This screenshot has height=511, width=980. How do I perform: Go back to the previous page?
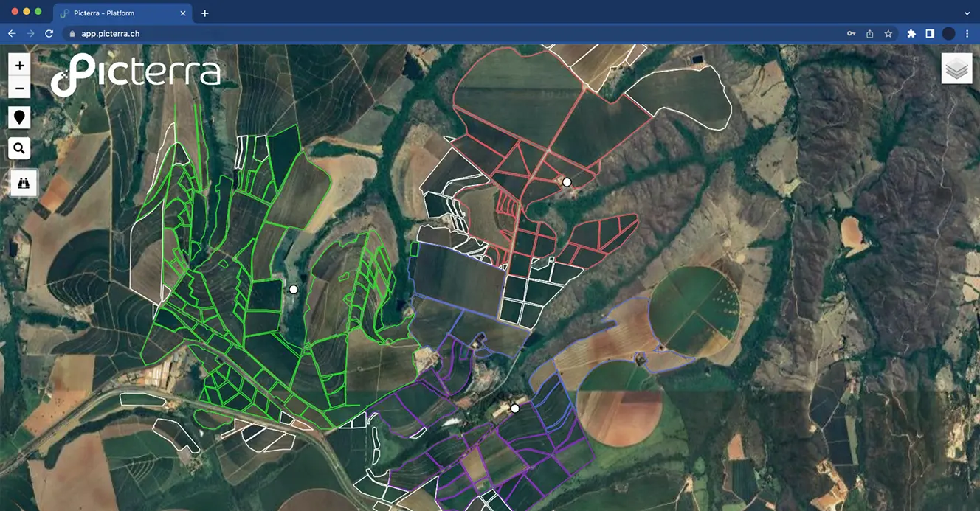(x=12, y=34)
